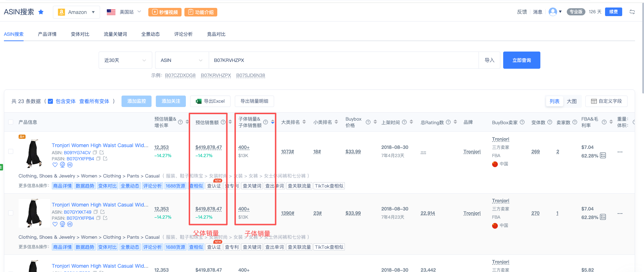The image size is (644, 272).
Task: Select the checkbox for row B091YG74CV
Action: tap(11, 151)
